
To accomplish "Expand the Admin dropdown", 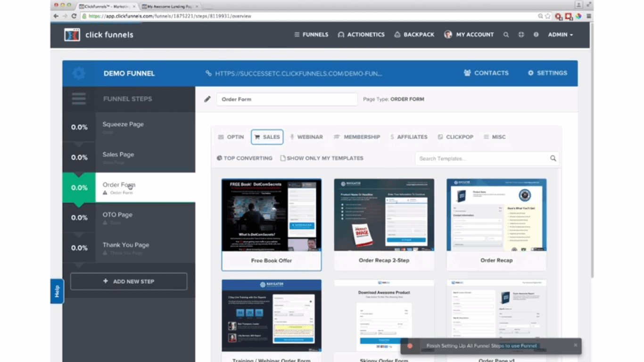I will coord(561,34).
